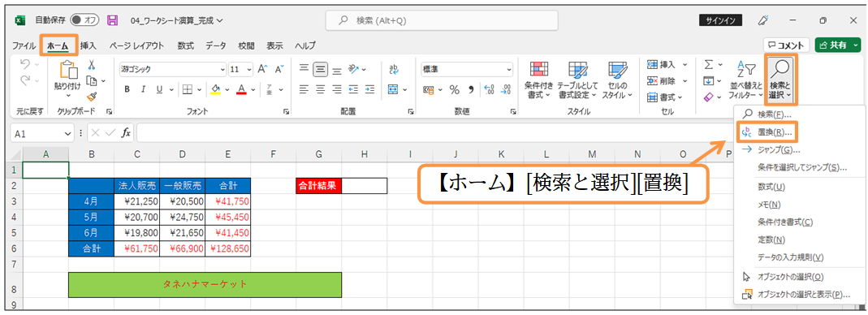The width and height of the screenshot is (868, 315).
Task: Click the Cut scissors icon
Action: pos(93,65)
